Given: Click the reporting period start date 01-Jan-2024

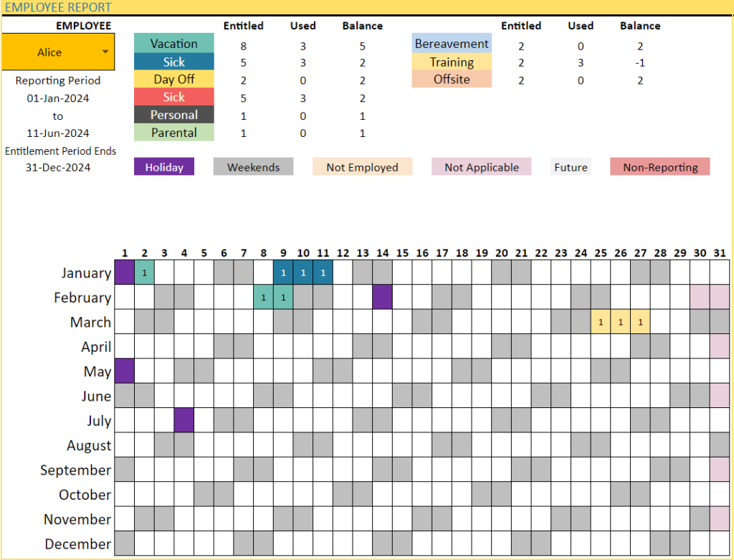Looking at the screenshot, I should [x=58, y=98].
